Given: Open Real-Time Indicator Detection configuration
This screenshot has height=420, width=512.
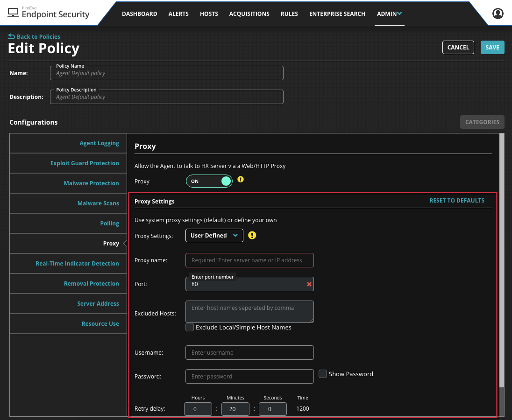Looking at the screenshot, I should [x=68, y=264].
